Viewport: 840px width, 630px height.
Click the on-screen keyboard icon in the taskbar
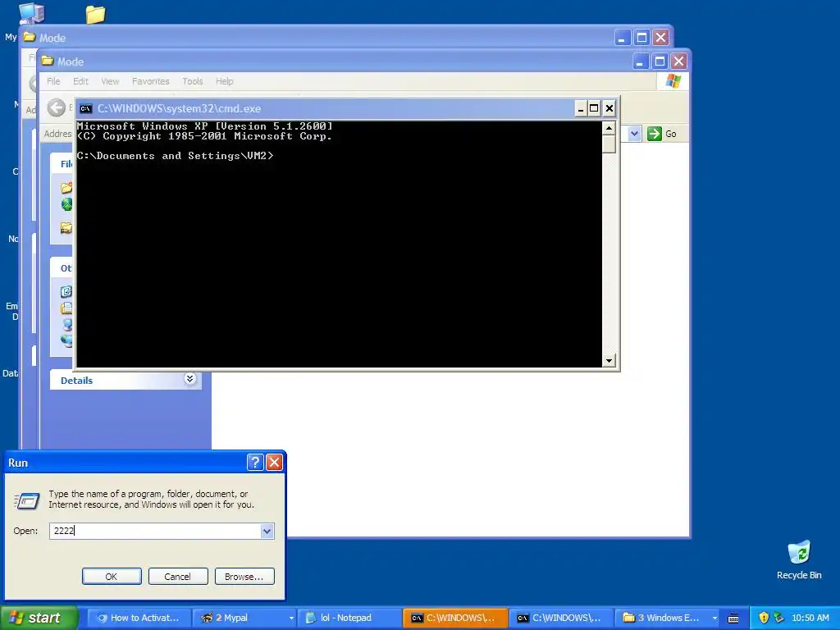733,619
